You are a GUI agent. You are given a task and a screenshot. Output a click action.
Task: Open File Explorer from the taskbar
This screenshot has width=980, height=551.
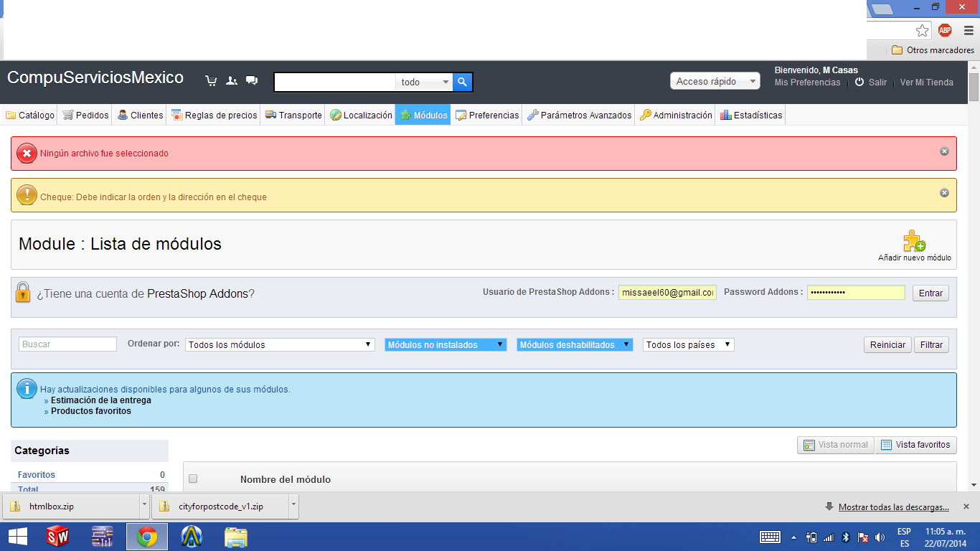tap(236, 537)
